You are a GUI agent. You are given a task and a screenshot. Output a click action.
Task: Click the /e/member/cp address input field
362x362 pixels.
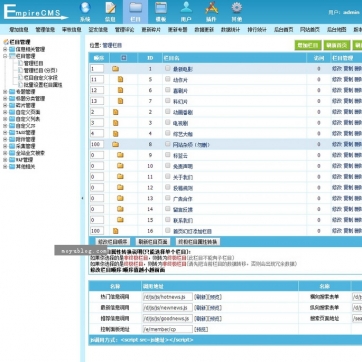click(x=168, y=329)
